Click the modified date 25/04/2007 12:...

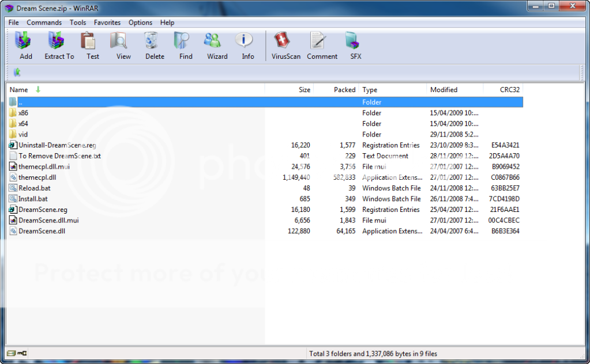point(454,210)
